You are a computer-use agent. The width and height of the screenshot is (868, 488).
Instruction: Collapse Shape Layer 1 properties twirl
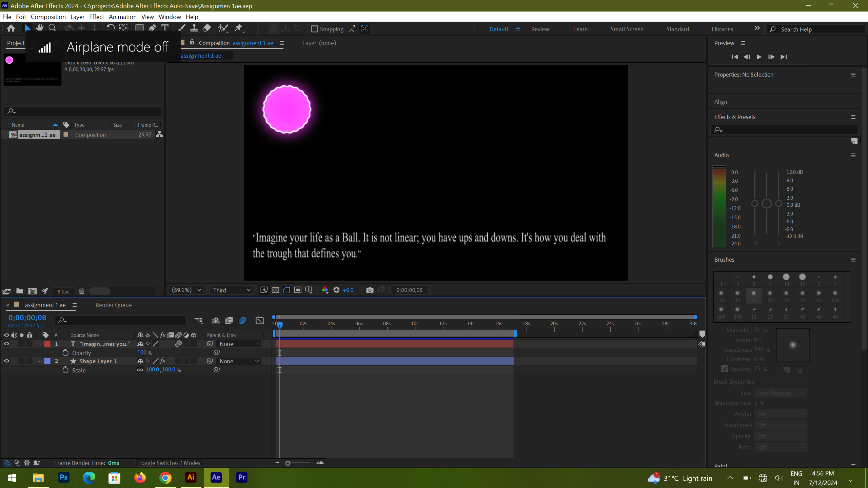(40, 361)
